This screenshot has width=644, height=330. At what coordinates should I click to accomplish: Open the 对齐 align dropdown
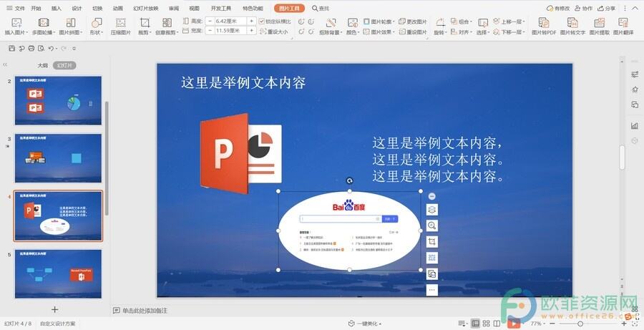pos(462,31)
